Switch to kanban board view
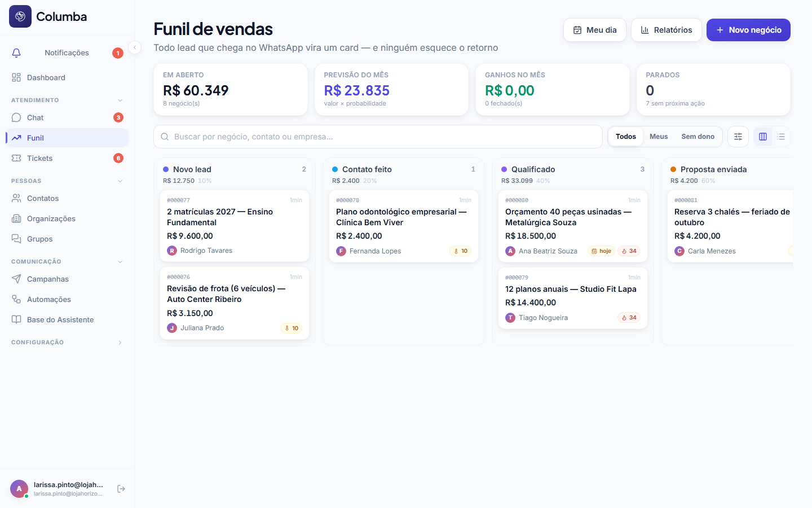The height and width of the screenshot is (508, 812). coord(763,137)
